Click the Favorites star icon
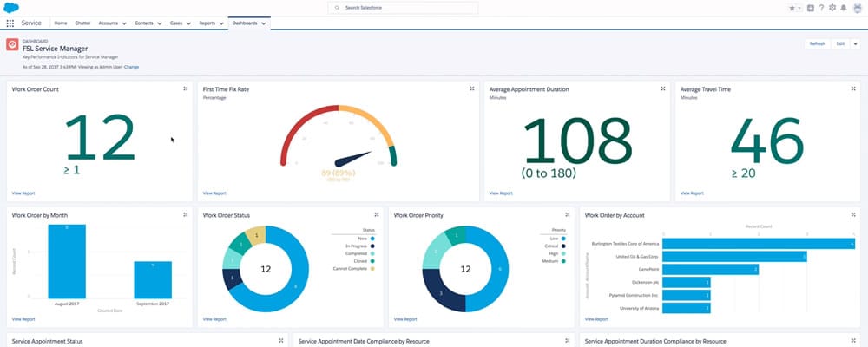 tap(792, 8)
